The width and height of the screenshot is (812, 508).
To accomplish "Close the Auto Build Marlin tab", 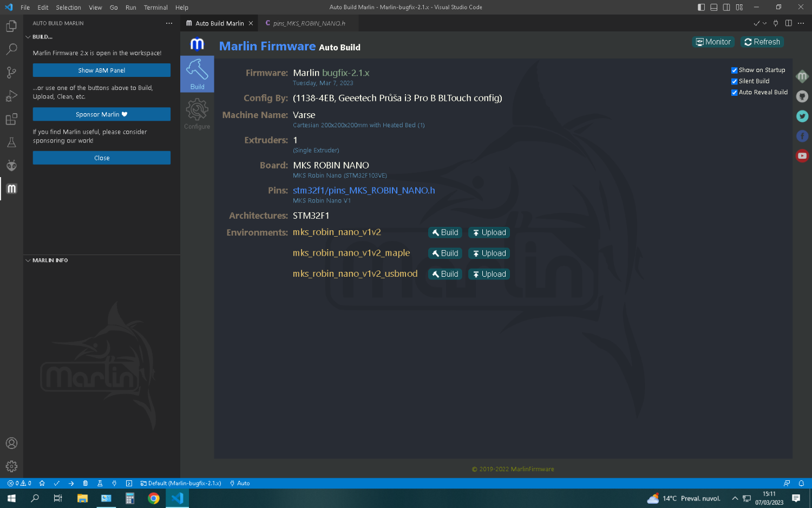I will 251,23.
